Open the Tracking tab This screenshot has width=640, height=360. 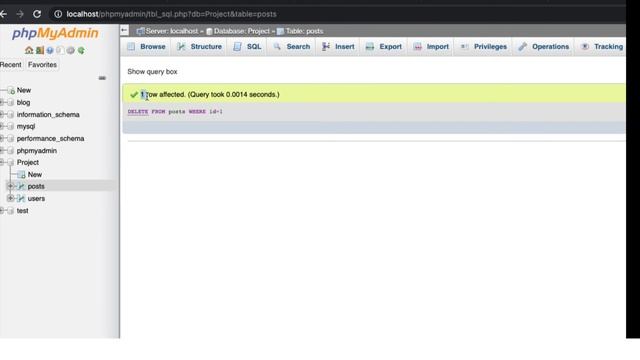tap(602, 47)
